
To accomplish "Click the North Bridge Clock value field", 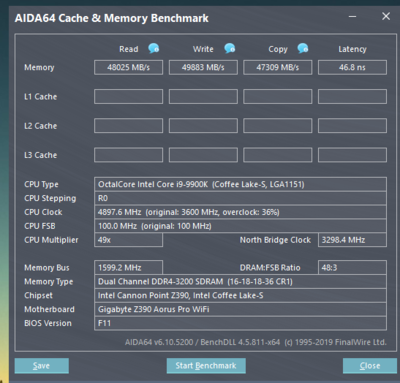I will 352,240.
